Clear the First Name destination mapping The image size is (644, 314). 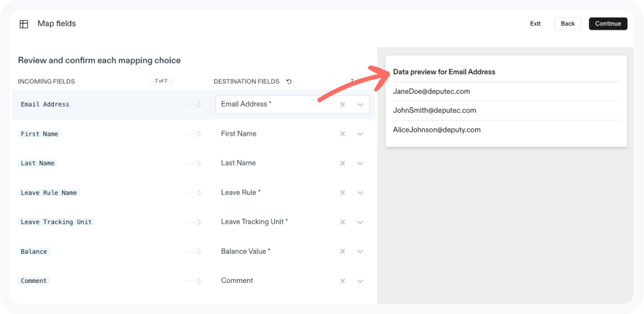click(342, 134)
